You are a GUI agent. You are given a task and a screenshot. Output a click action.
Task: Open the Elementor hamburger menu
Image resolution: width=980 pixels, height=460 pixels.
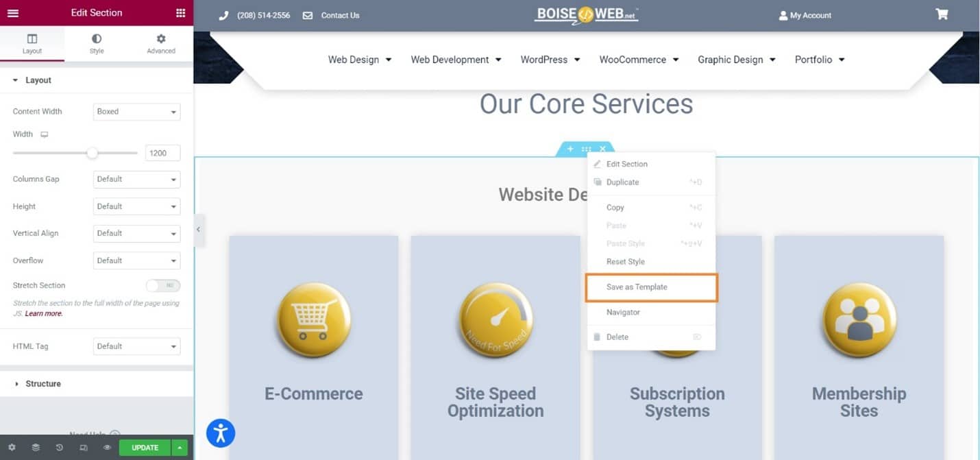pos(12,13)
